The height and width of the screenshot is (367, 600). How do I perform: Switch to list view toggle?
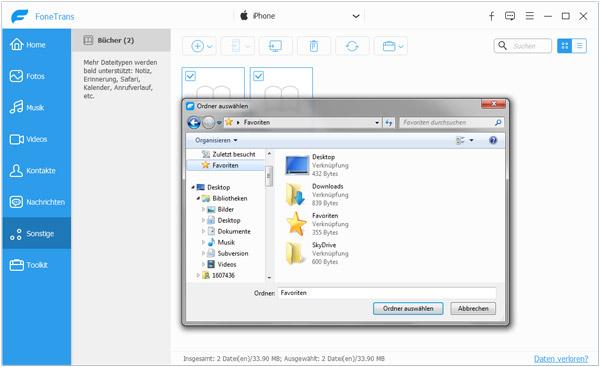tap(579, 46)
